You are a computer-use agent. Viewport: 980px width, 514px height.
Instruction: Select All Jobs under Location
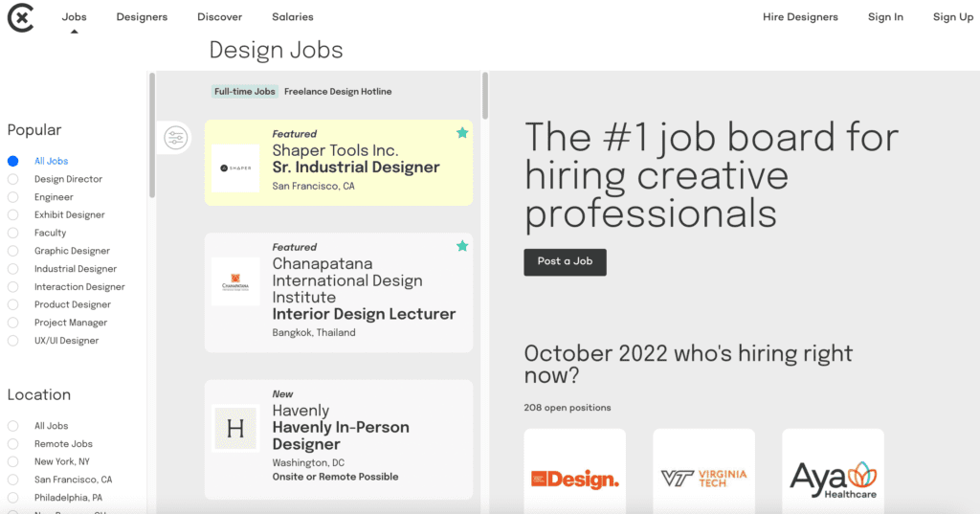coord(13,426)
